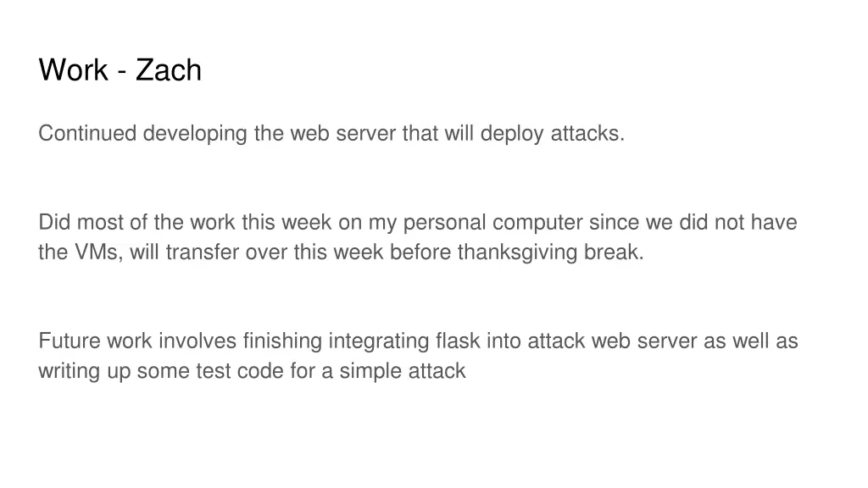This screenshot has width=868, height=488.
Task: Click the word "writing" on the last line
Action: click(x=70, y=371)
